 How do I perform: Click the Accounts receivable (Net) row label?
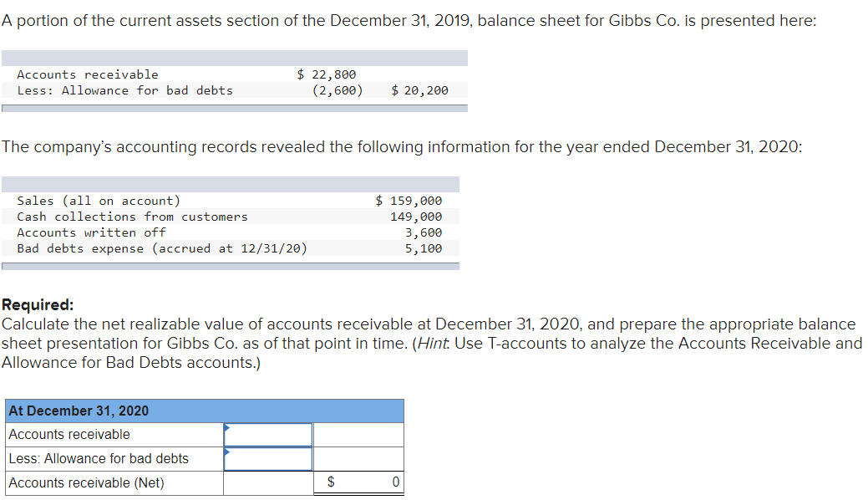[74, 482]
